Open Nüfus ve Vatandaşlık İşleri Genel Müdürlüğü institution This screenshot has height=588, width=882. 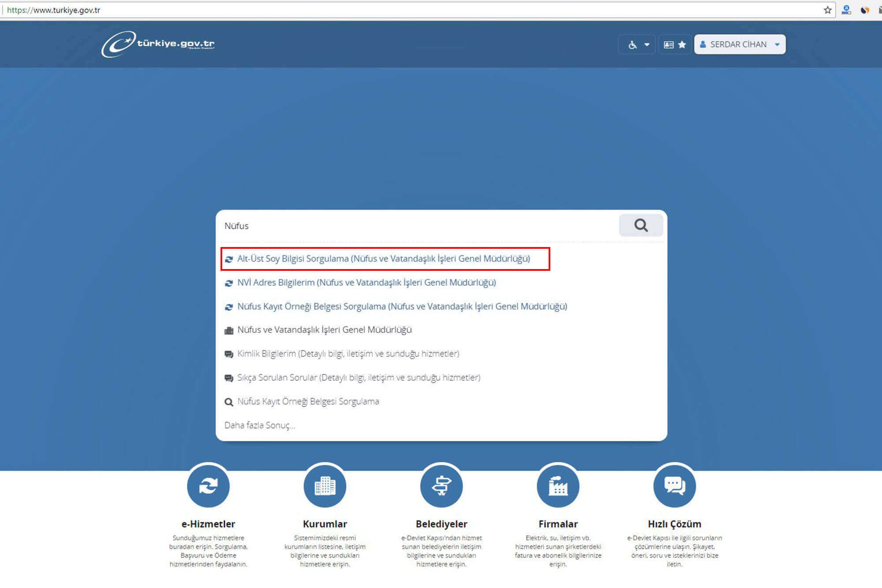click(325, 330)
